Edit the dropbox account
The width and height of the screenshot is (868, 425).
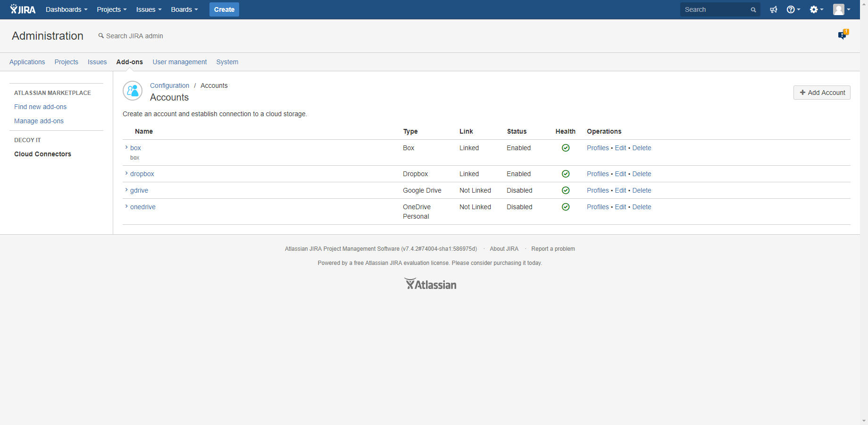pos(620,174)
